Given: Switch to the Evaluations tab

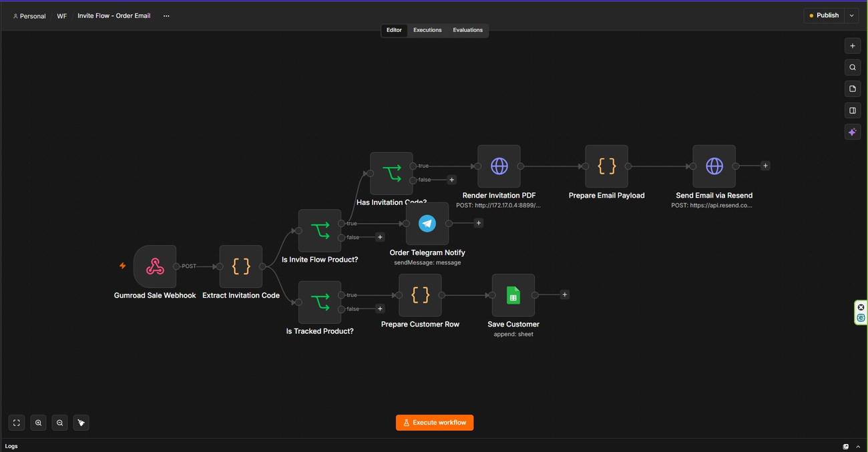Looking at the screenshot, I should coord(467,30).
